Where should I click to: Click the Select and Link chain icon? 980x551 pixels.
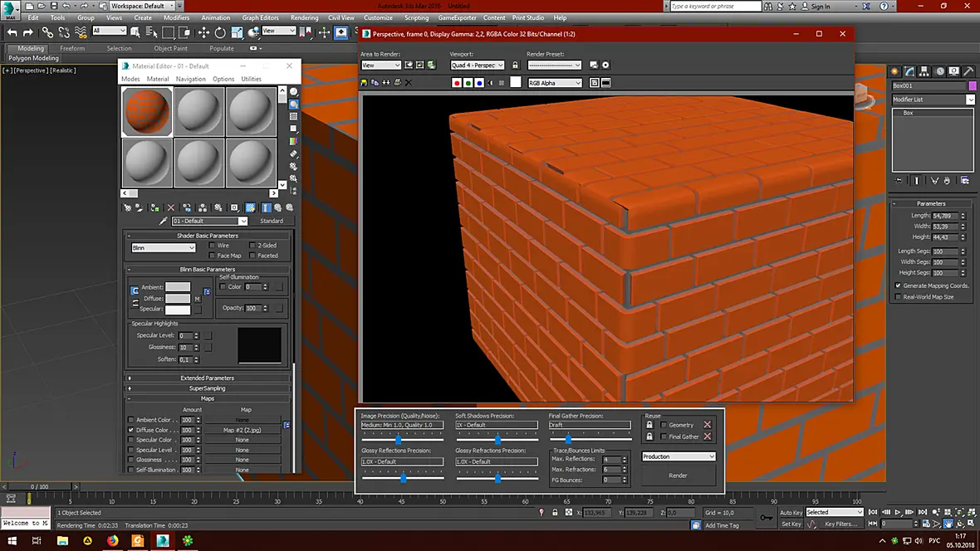click(x=47, y=32)
